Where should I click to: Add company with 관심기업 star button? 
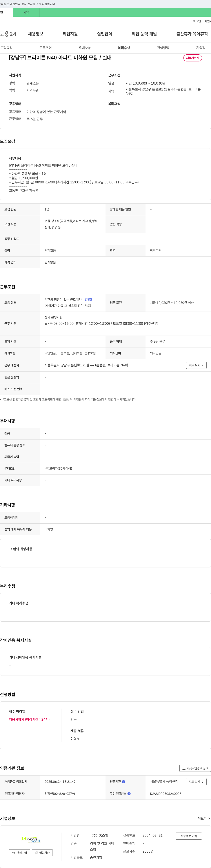pos(20,853)
